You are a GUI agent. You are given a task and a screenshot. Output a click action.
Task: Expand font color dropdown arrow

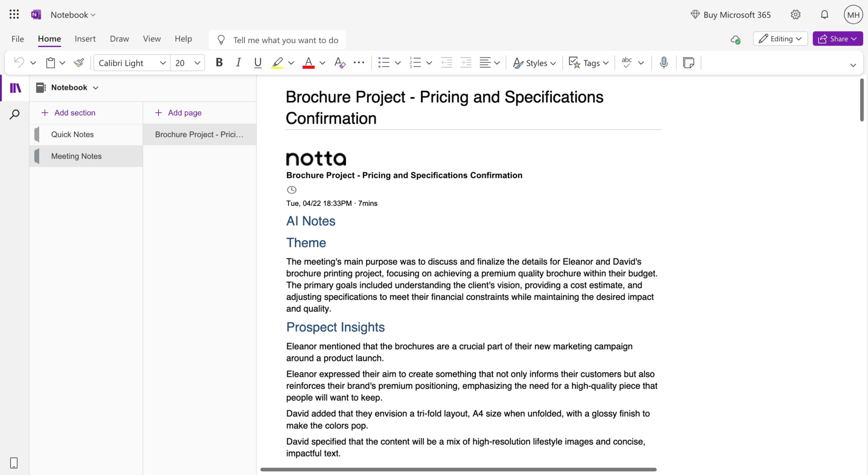click(322, 63)
